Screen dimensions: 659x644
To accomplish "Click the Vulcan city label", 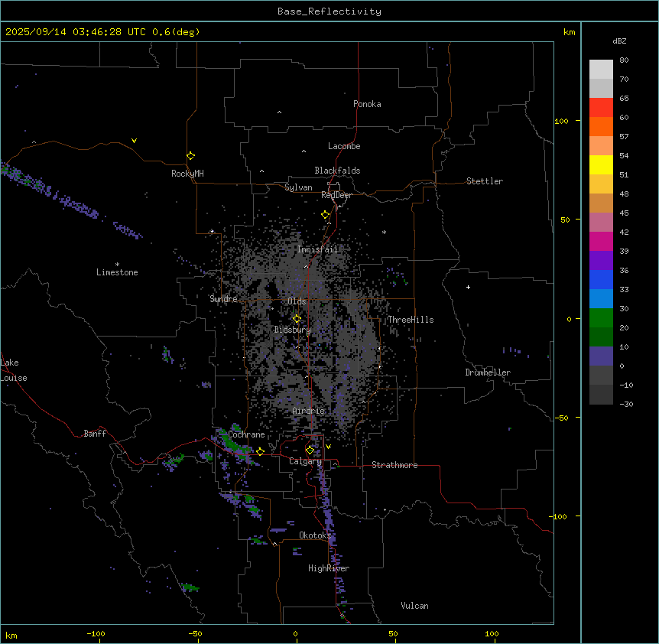I will pyautogui.click(x=415, y=606).
